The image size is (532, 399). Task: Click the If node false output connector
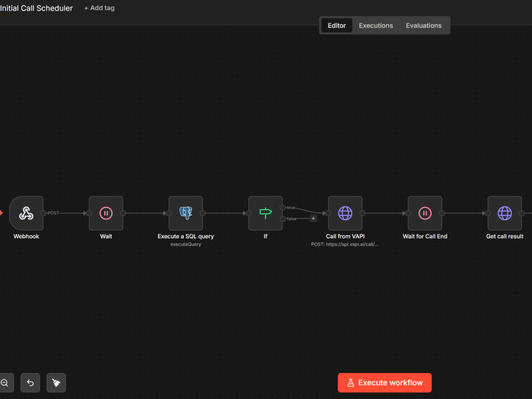pos(282,219)
